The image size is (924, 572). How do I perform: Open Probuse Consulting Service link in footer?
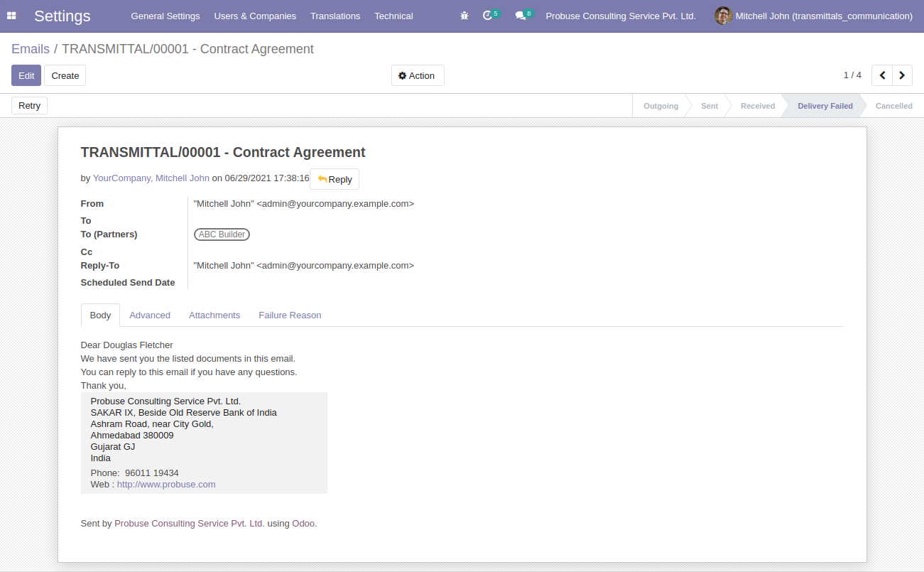pos(190,524)
